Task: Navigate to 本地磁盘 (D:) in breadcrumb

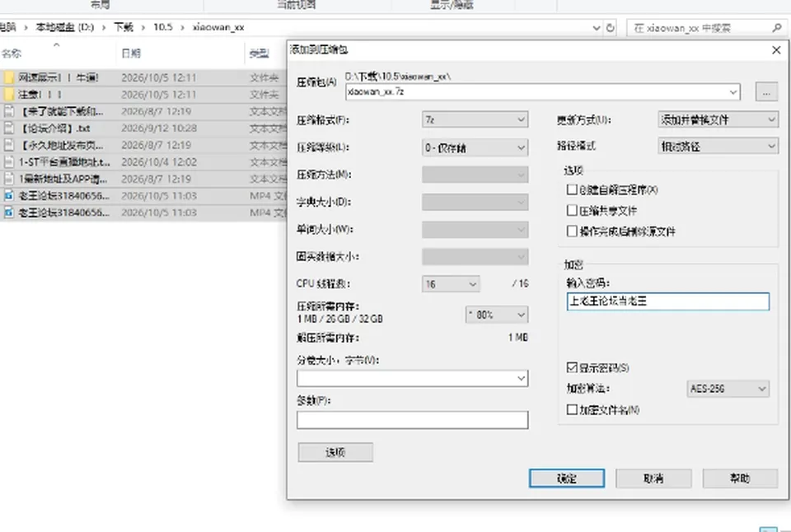Action: (64, 27)
